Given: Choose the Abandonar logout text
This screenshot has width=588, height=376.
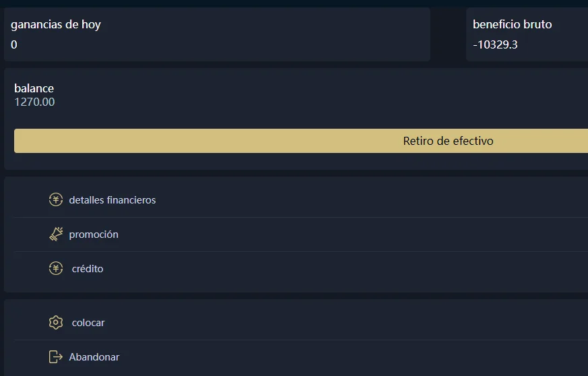Looking at the screenshot, I should (94, 357).
